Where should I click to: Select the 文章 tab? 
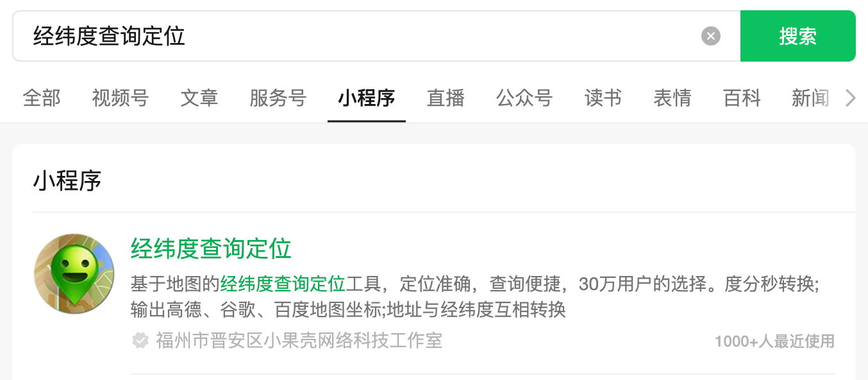[x=199, y=98]
